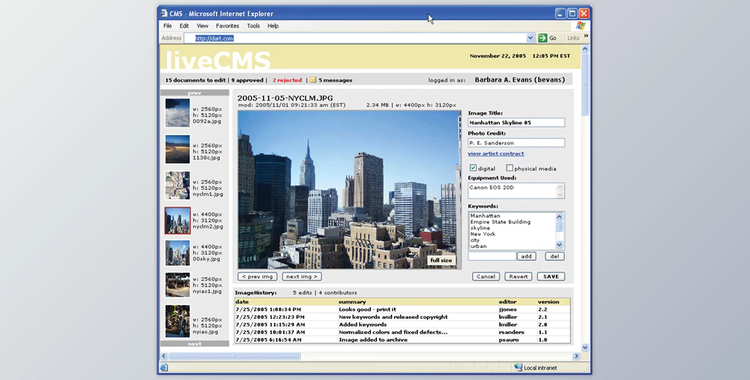Click page vertical scrollbar down arrow

585,347
